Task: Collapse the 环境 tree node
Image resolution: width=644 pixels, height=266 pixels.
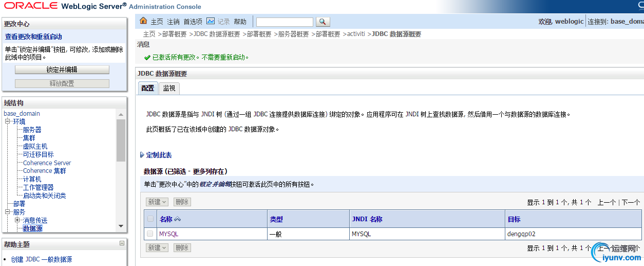Action: [x=8, y=121]
